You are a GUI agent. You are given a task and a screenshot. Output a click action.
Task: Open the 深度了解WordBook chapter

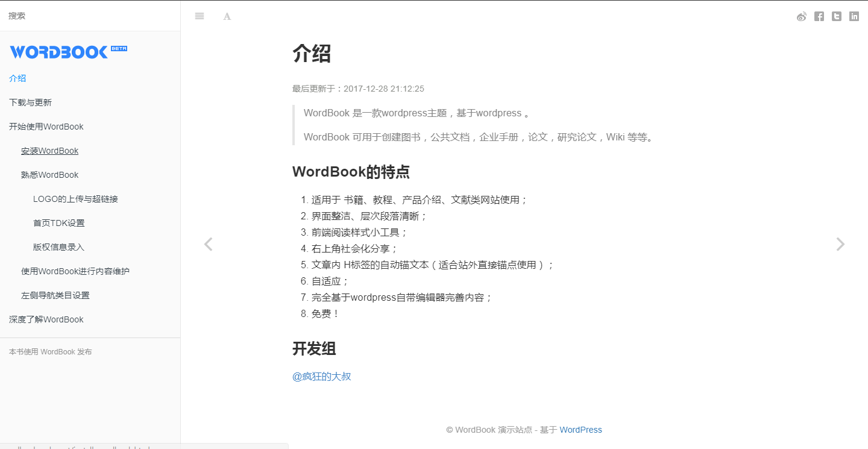click(x=46, y=319)
